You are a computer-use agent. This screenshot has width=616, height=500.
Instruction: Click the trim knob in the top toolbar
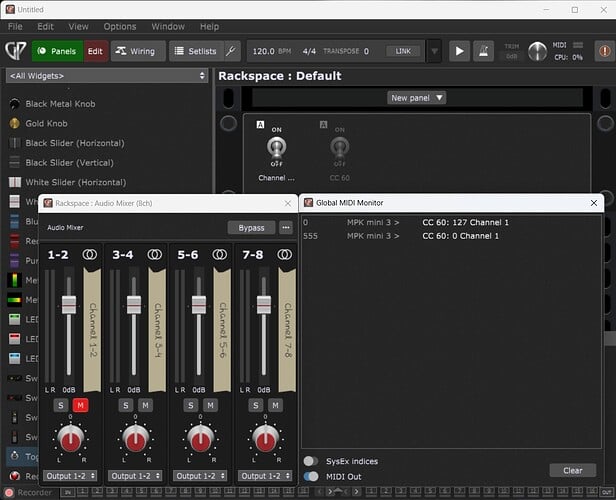(539, 51)
